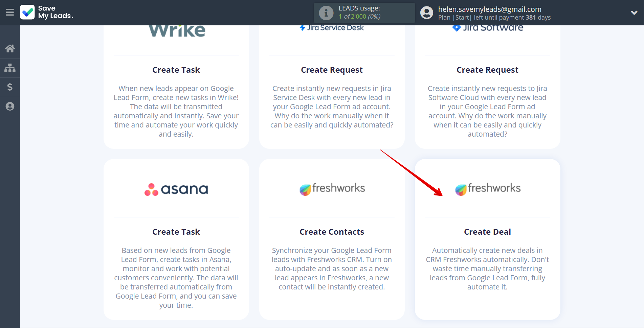Select Jira Service Desk Create Request heading

pyautogui.click(x=332, y=70)
